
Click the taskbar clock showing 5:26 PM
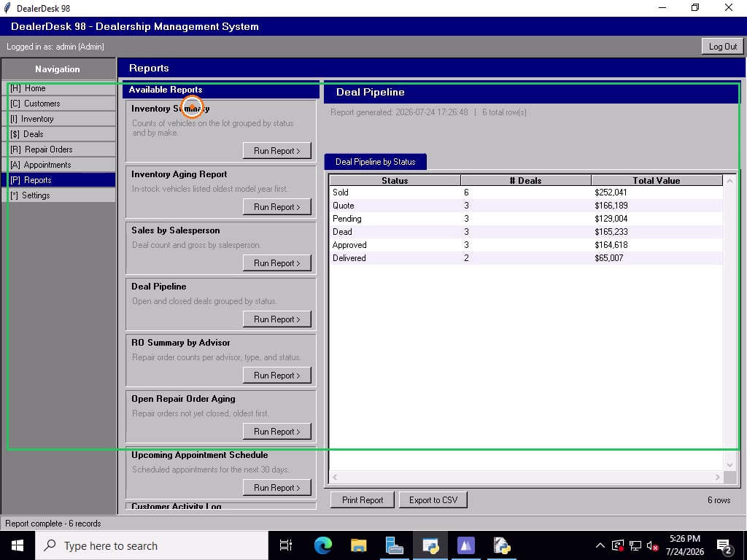point(684,545)
